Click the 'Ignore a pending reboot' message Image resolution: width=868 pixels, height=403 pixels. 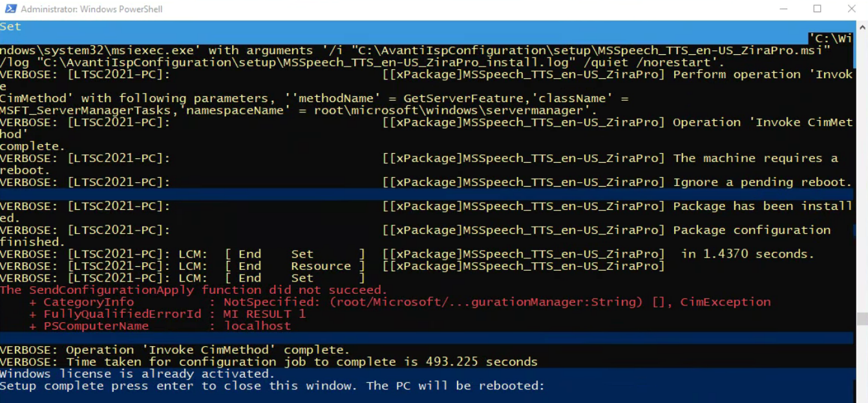[763, 182]
